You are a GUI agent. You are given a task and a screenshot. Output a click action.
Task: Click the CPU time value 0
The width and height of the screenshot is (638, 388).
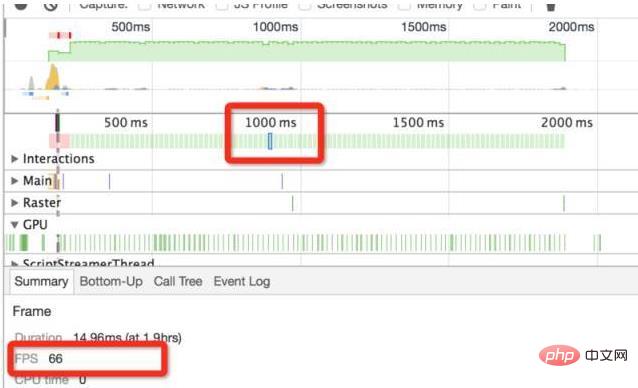click(x=83, y=380)
